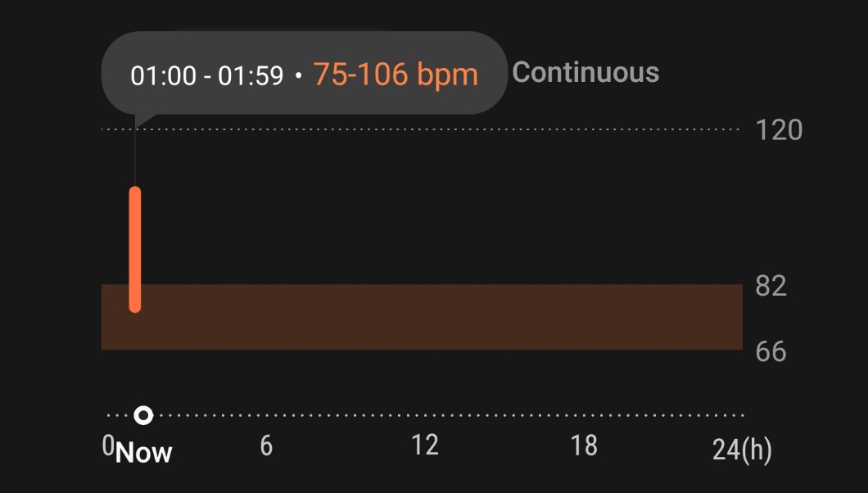Screen dimensions: 868x493
Task: Tap the 0 hour axis label
Action: pos(107,446)
